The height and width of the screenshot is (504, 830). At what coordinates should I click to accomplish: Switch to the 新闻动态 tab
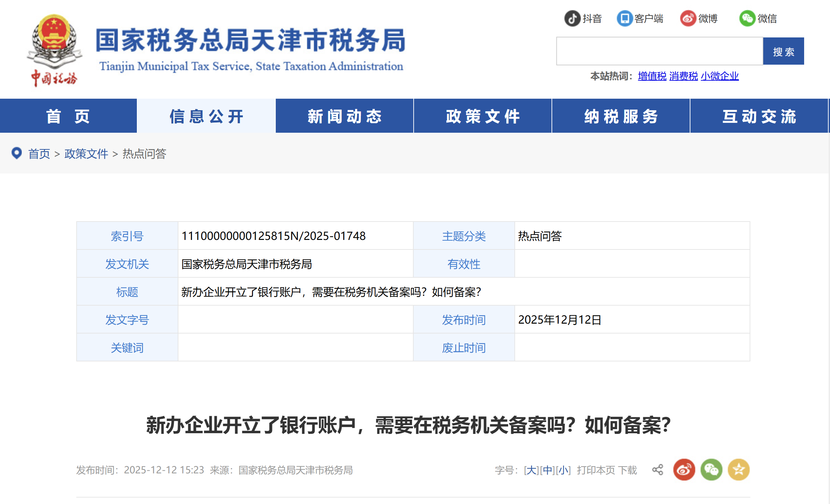[x=344, y=116]
